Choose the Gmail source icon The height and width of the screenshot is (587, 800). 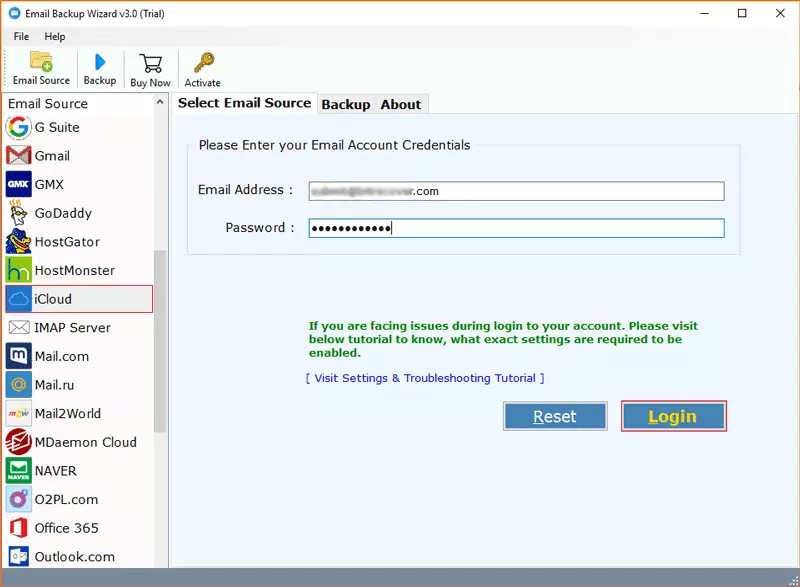(x=19, y=156)
